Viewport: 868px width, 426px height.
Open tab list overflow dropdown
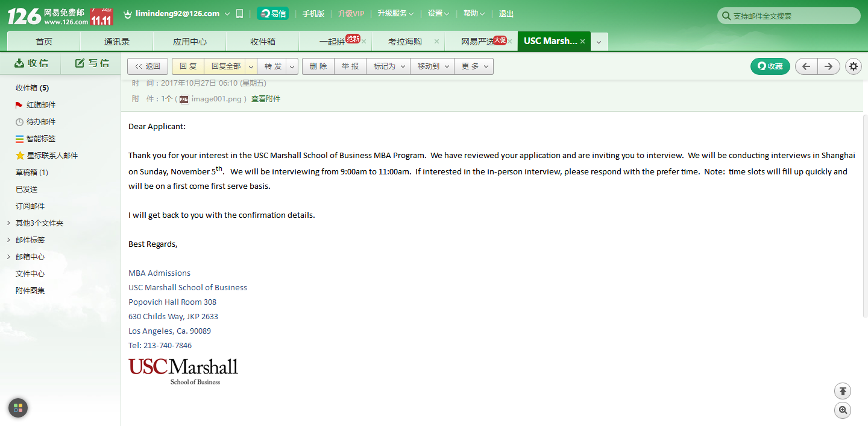tap(599, 42)
